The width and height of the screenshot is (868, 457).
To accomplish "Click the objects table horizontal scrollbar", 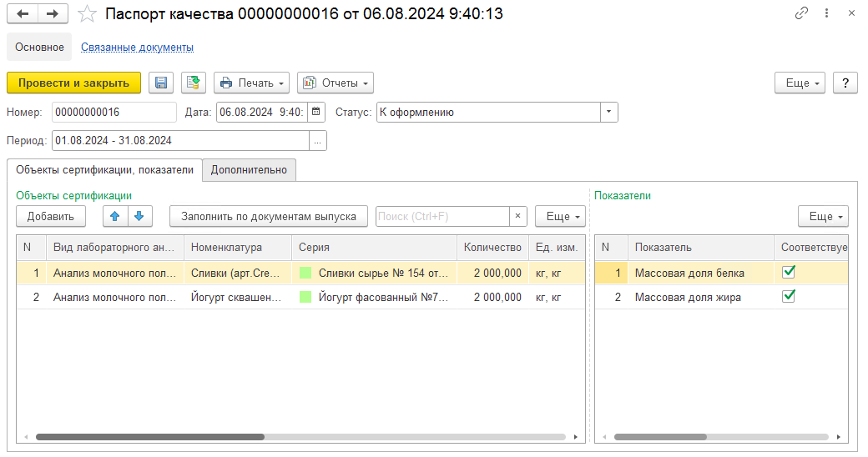I will click(x=150, y=437).
